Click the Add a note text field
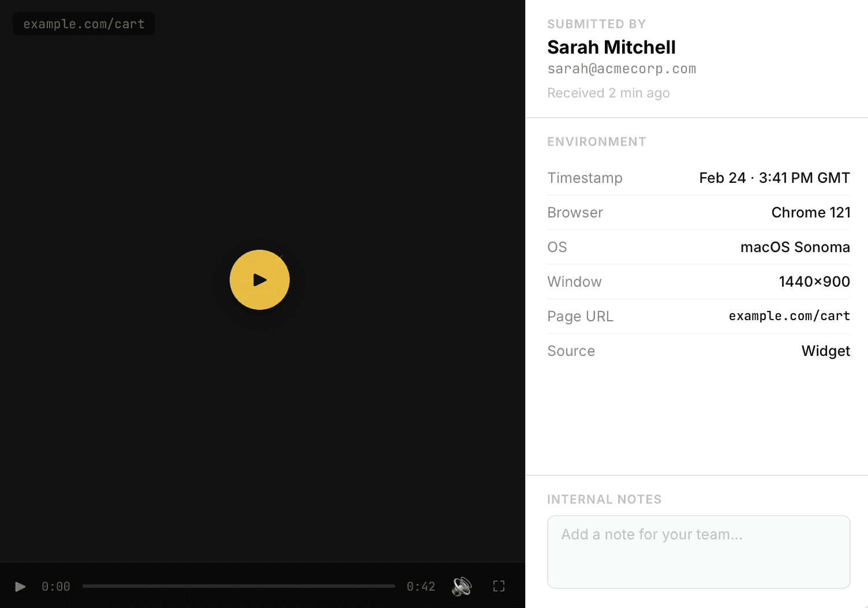868x608 pixels. coord(698,552)
